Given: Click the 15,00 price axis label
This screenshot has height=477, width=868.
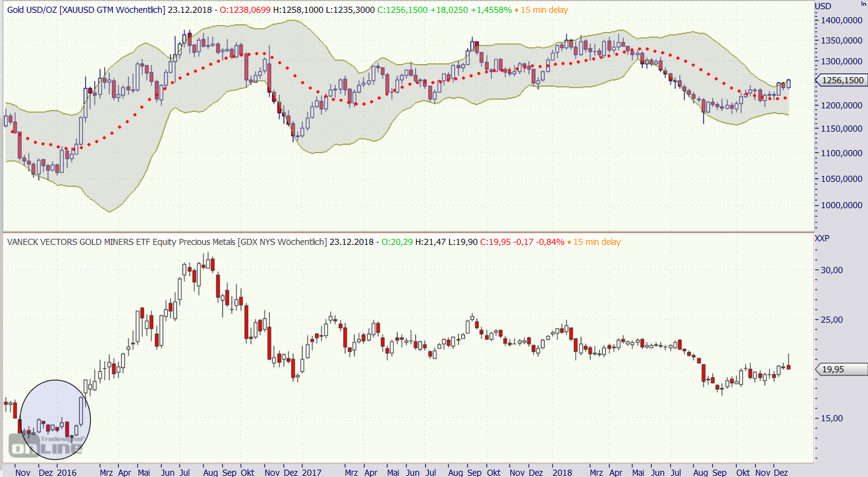Looking at the screenshot, I should tap(833, 418).
